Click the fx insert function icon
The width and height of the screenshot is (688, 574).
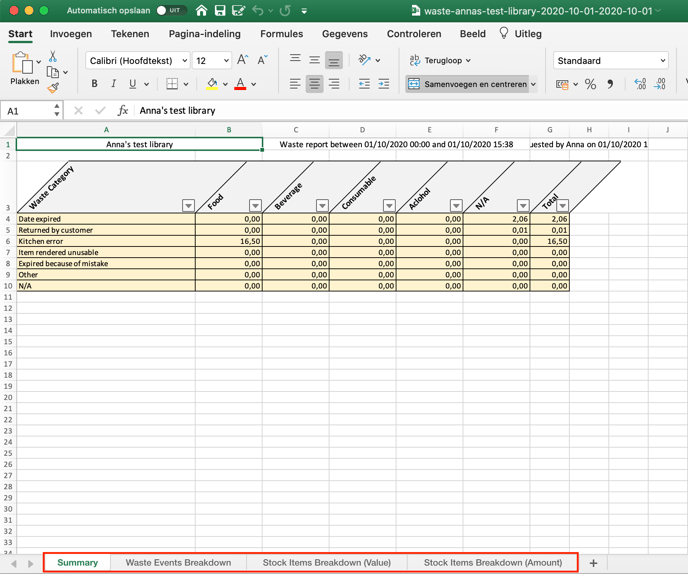[123, 111]
